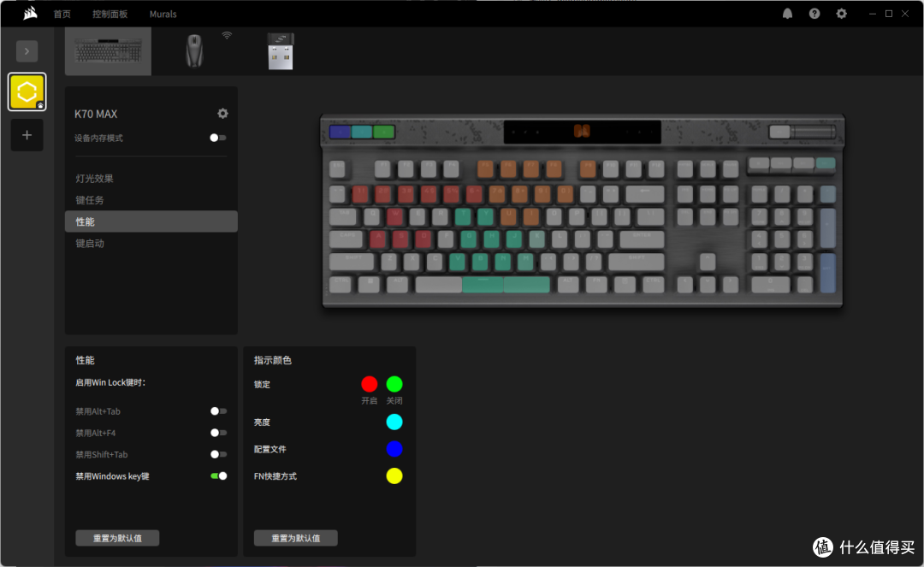The width and height of the screenshot is (924, 567).
Task: Select the 性能 performance section
Action: tap(151, 221)
